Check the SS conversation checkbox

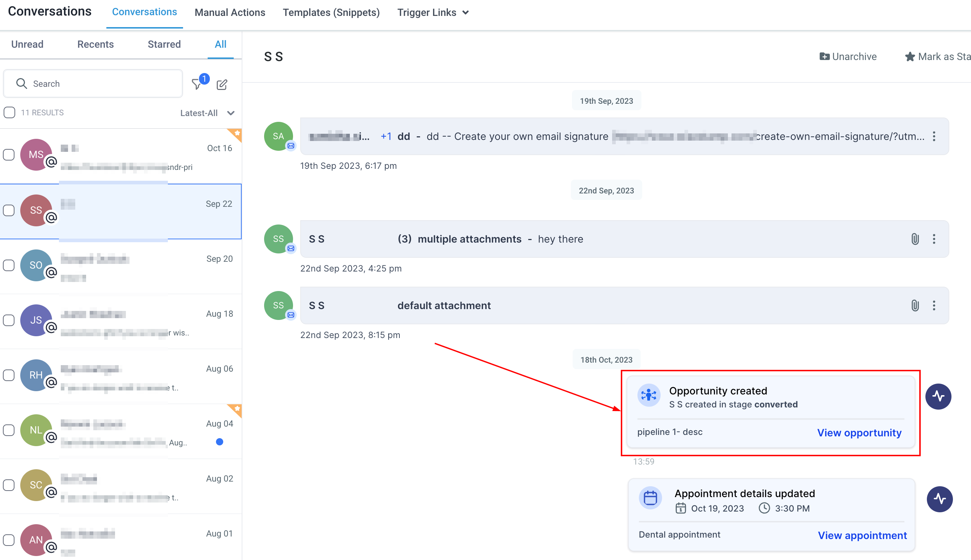[9, 210]
